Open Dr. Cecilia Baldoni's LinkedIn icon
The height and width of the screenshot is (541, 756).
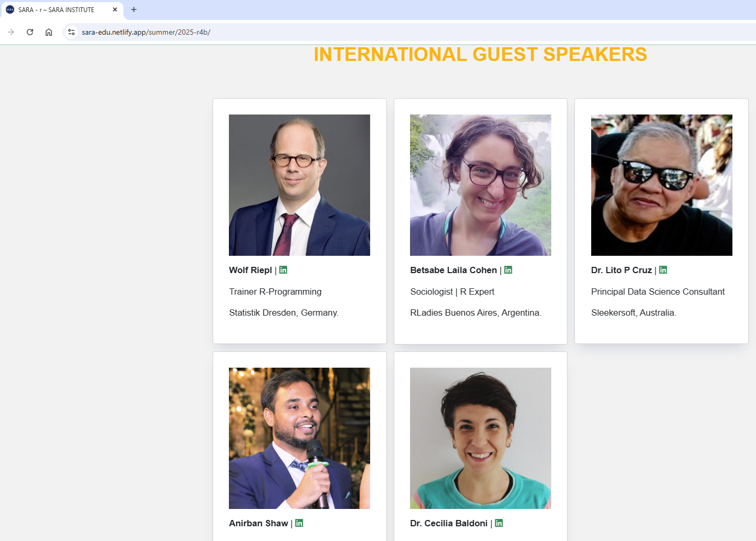499,523
